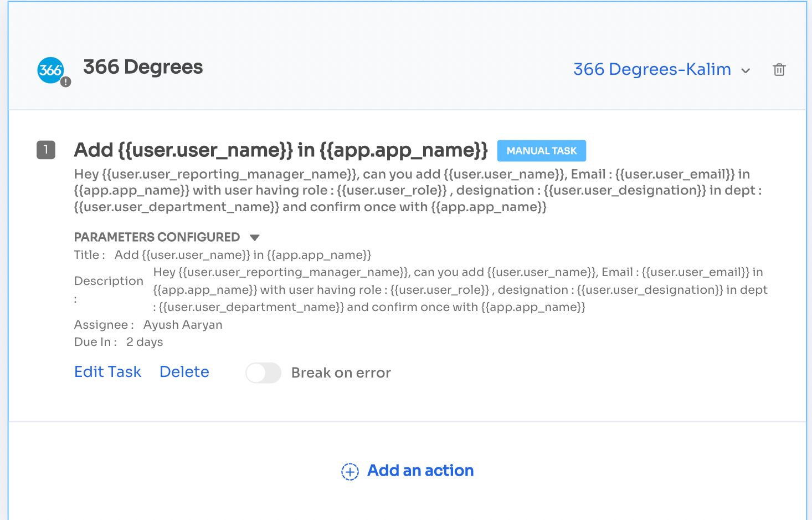812x520 pixels.
Task: Click the Edit Task link
Action: (x=107, y=371)
